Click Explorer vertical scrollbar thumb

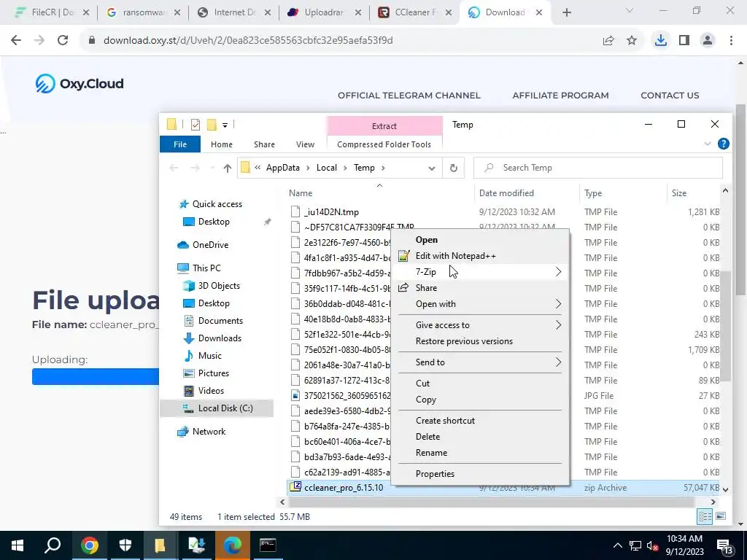[725, 326]
